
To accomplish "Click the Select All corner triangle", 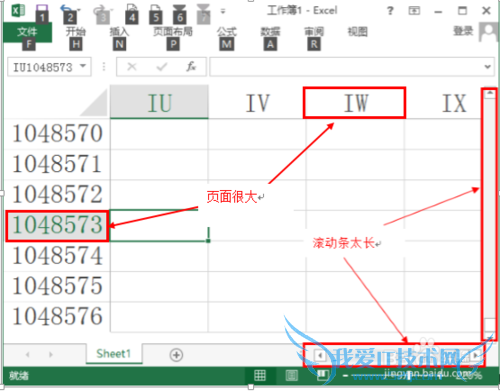I will [93, 103].
